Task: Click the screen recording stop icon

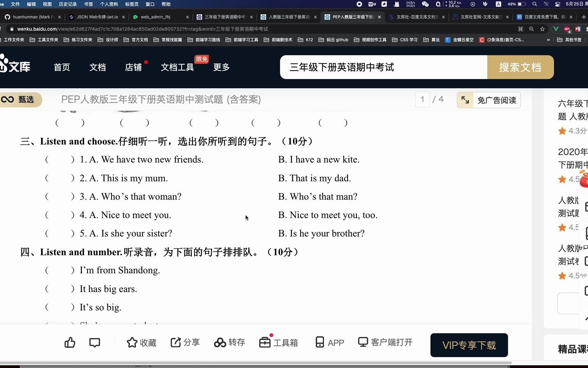Action: pos(359,4)
